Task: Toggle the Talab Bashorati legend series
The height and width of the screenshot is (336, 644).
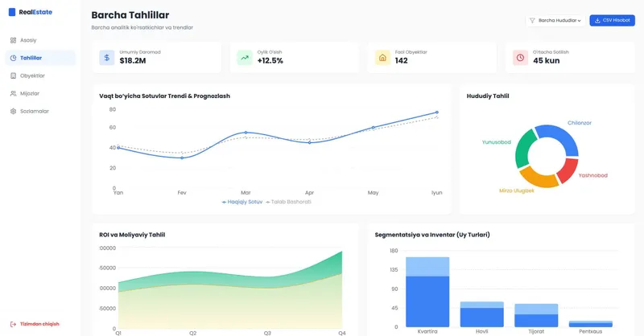Action: click(x=288, y=202)
